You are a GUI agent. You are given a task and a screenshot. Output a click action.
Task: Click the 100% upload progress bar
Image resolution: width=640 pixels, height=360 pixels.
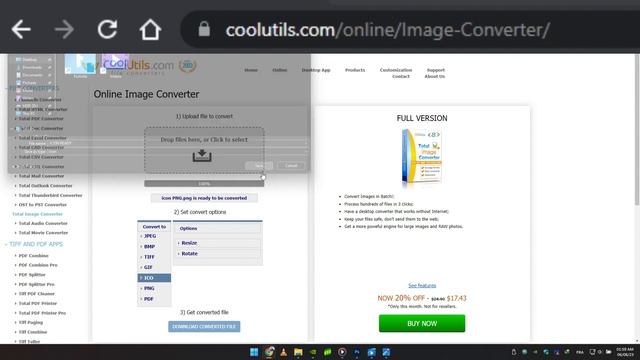point(204,184)
